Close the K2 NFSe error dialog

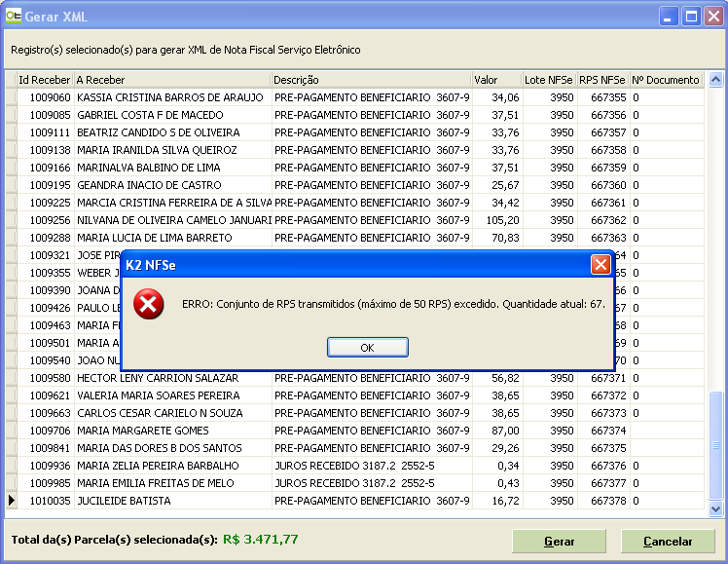tap(601, 265)
